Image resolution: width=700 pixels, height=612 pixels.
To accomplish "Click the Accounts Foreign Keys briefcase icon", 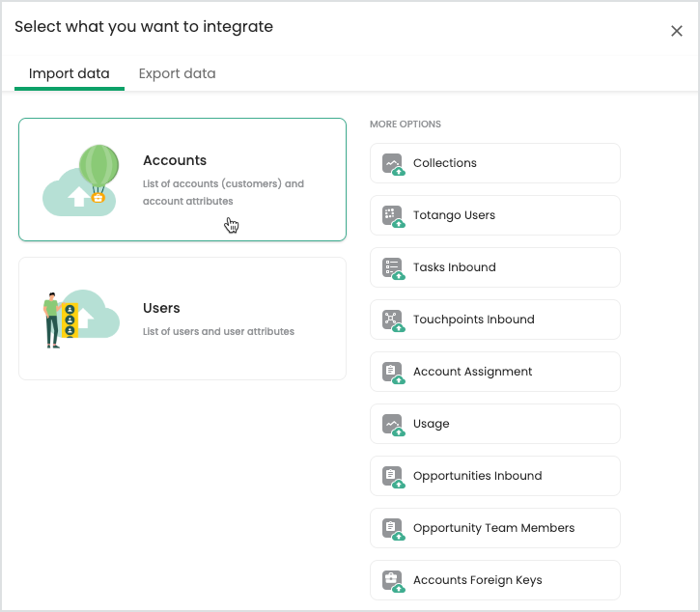I will pyautogui.click(x=393, y=582).
